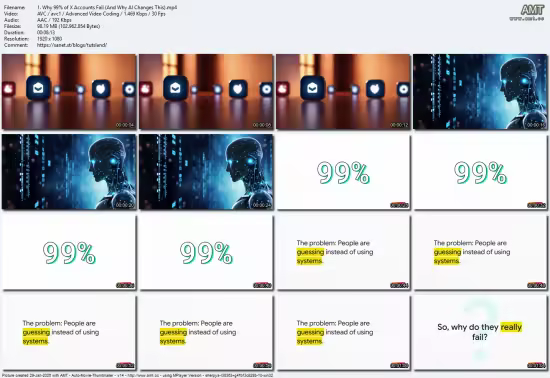Click the Filesize value '98.19 MB'
Viewport: 550px width, 378px height.
(68, 26)
